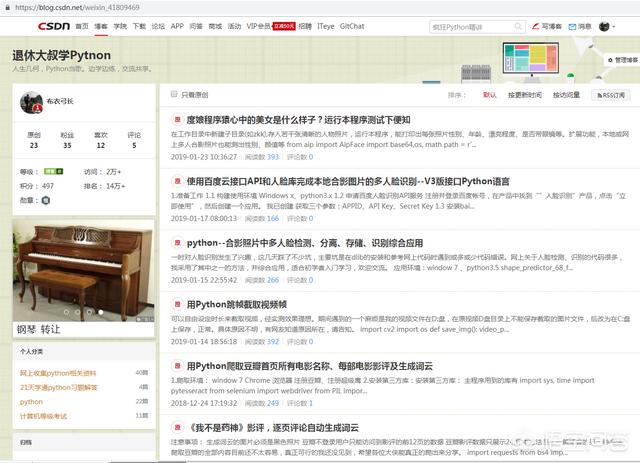Open 商城 in the navigation bar
Image resolution: width=640 pixels, height=463 pixels.
click(216, 26)
